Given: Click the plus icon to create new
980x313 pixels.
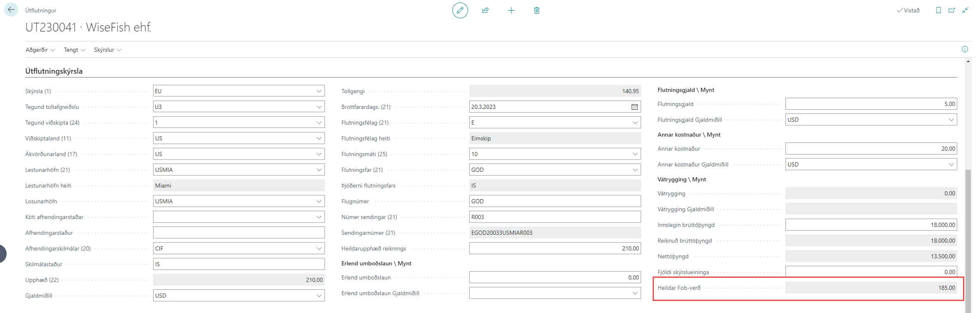Looking at the screenshot, I should click(511, 10).
